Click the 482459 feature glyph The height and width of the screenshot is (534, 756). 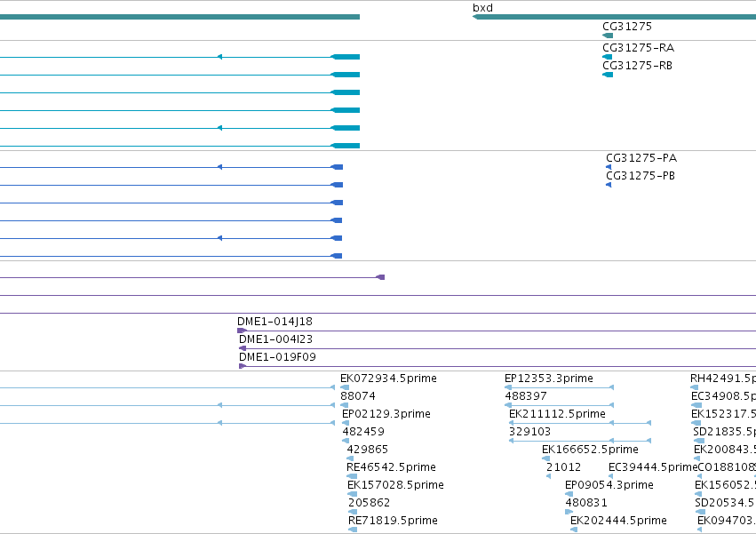(346, 441)
